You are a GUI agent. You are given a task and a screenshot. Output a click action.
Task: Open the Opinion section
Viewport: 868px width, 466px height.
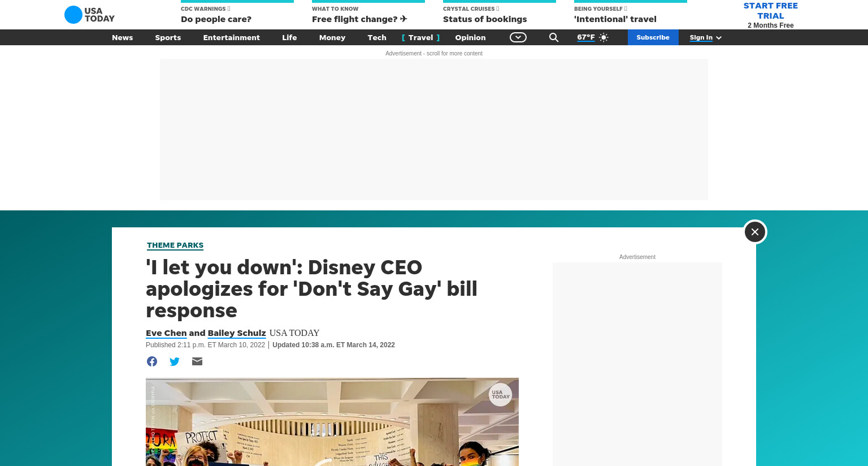(470, 37)
